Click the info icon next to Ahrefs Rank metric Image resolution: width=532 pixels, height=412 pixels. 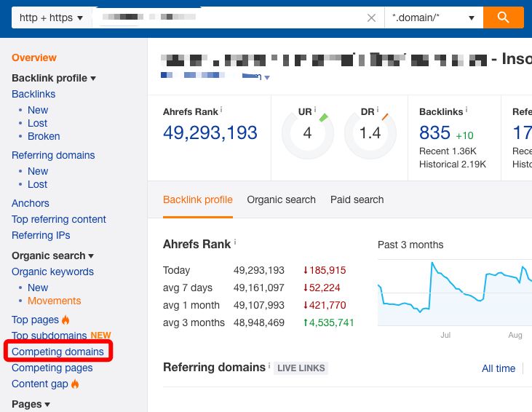point(221,109)
